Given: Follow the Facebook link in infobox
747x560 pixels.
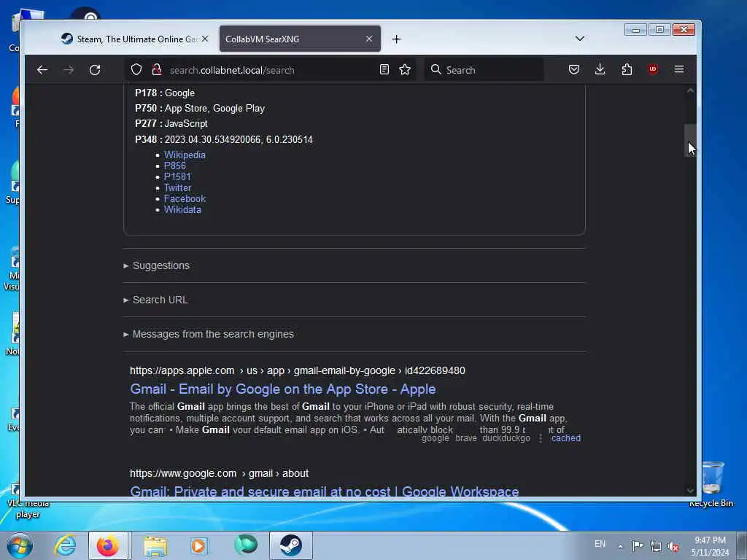Looking at the screenshot, I should tap(185, 198).
